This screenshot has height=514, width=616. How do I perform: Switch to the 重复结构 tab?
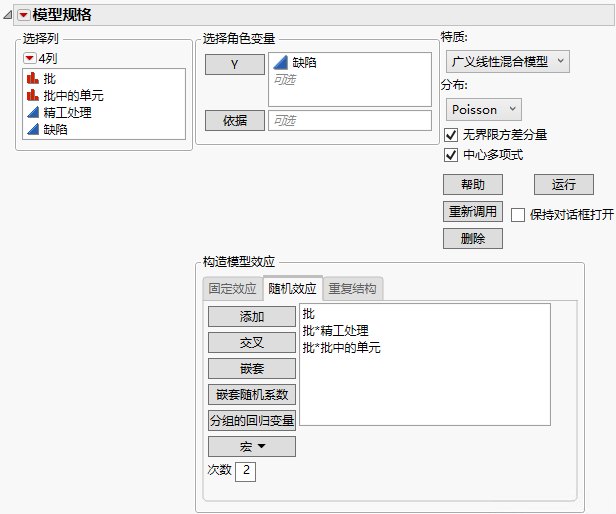coord(352,290)
